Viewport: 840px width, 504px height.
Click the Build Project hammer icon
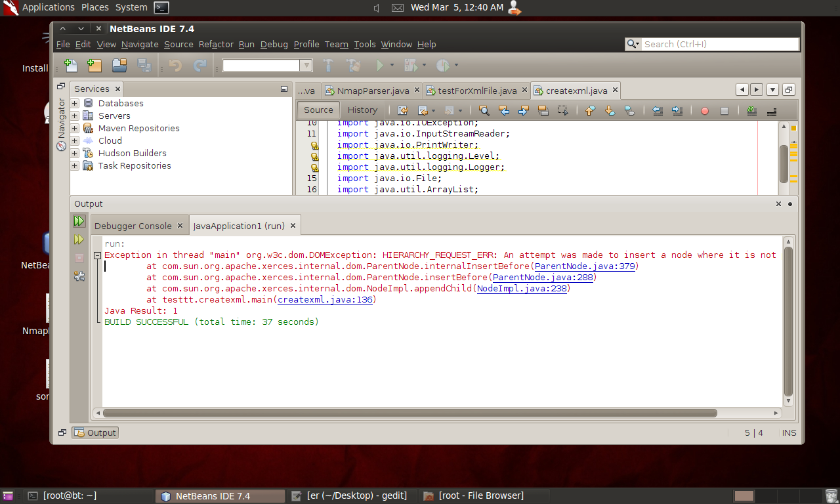(329, 65)
